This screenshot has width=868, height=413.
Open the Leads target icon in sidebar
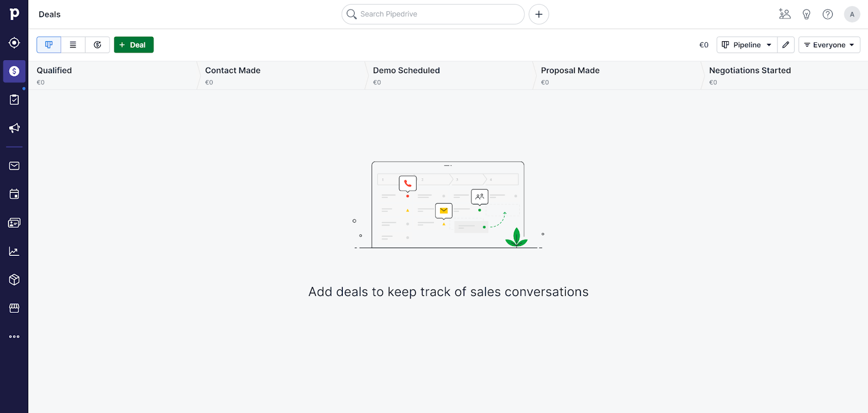[x=14, y=43]
